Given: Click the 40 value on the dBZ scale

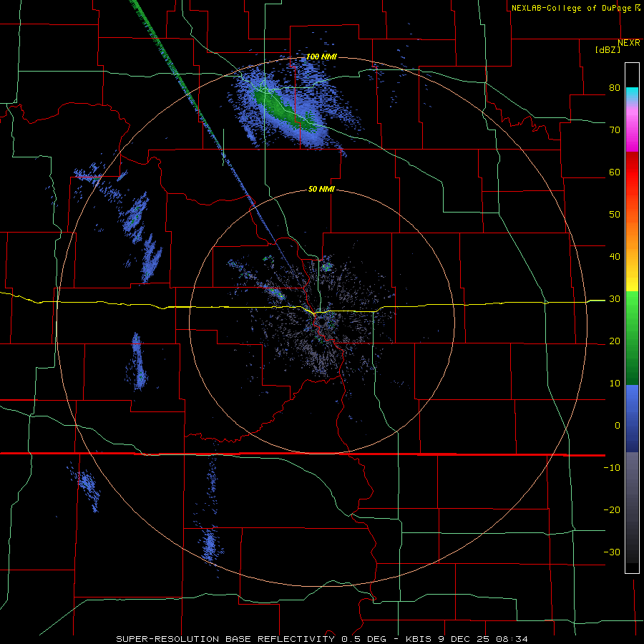Looking at the screenshot, I should tap(615, 257).
